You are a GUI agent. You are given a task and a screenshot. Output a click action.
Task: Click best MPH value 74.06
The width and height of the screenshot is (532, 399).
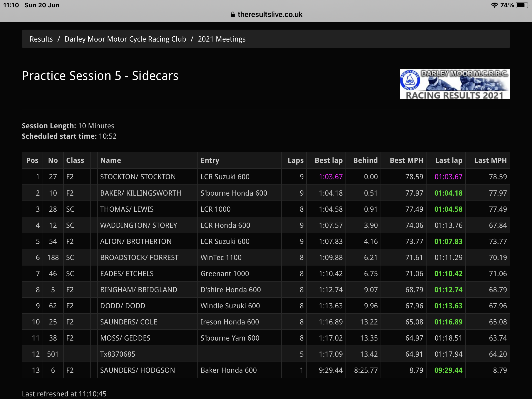point(414,225)
